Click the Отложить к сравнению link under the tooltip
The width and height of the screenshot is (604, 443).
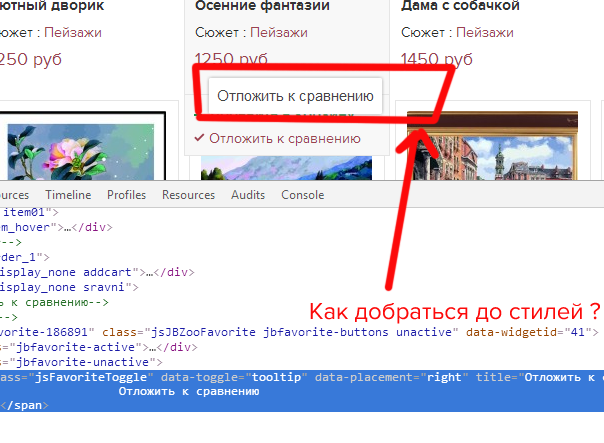point(284,139)
